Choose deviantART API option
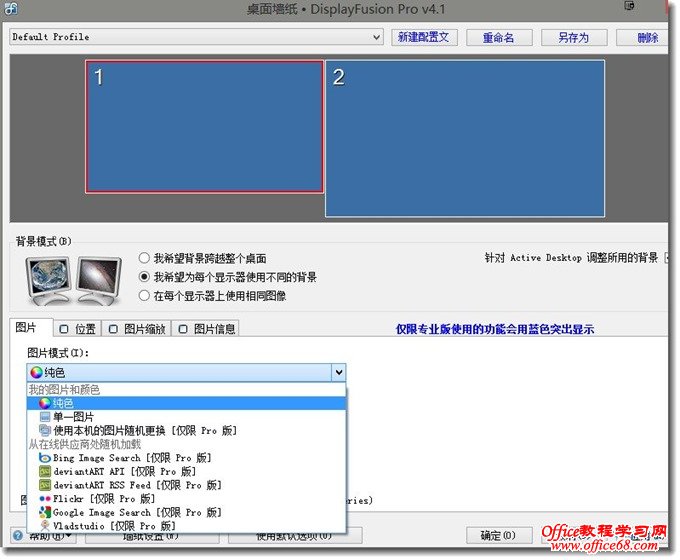Screen dimensions: 680x560 click(x=186, y=471)
